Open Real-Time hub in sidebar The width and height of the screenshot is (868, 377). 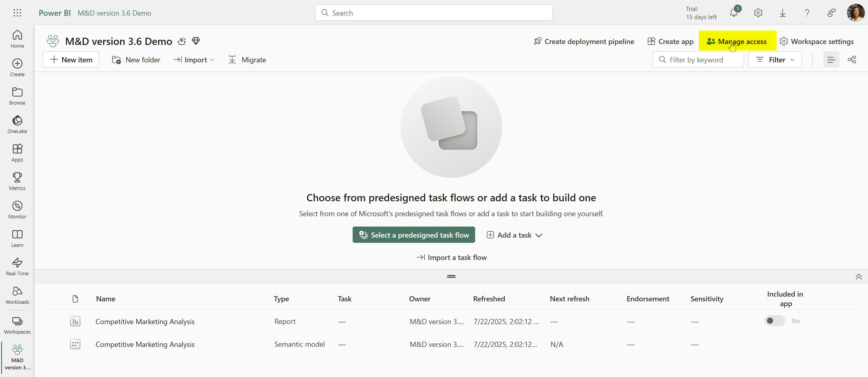pos(17,267)
